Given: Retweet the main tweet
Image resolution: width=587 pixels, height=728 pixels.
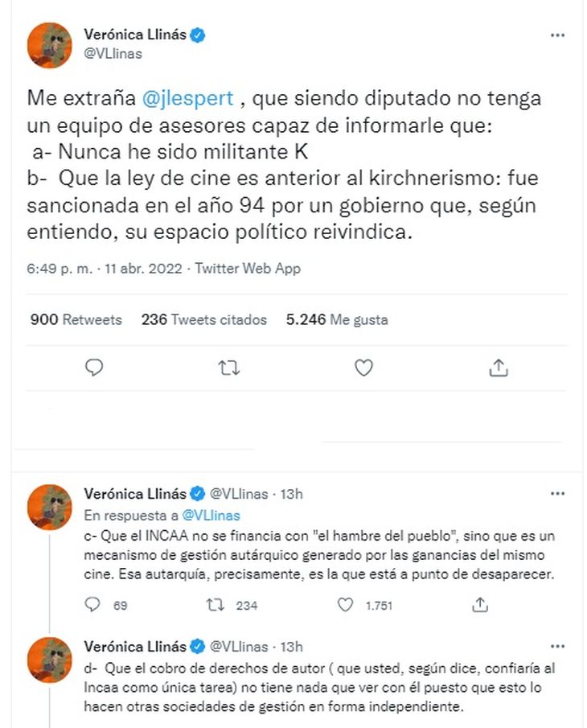Looking at the screenshot, I should pos(229,368).
